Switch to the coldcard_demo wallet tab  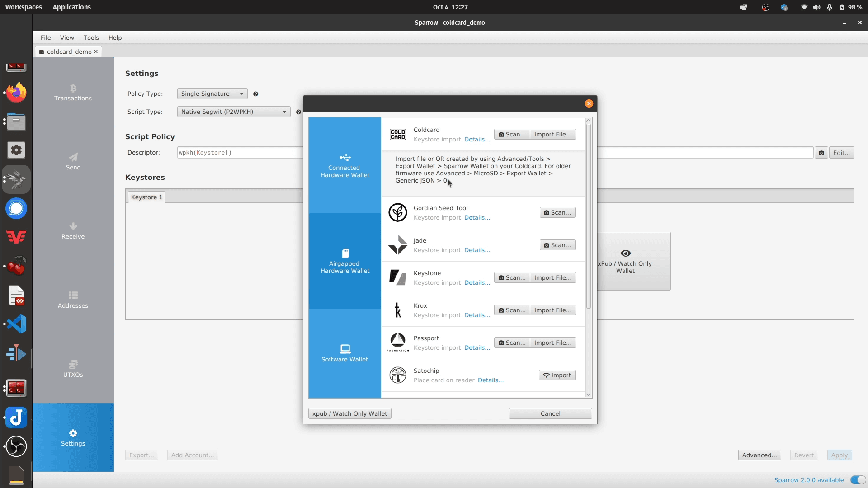click(x=69, y=52)
